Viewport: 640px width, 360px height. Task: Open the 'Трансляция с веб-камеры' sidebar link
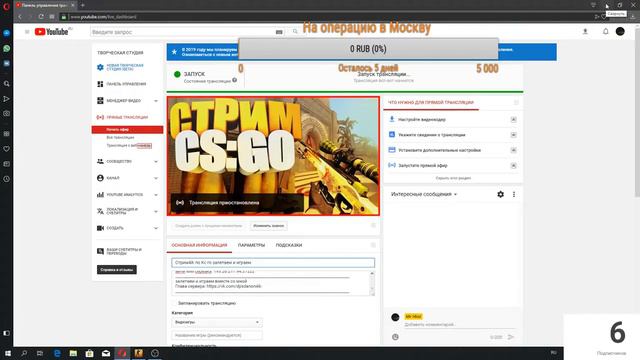(x=129, y=146)
